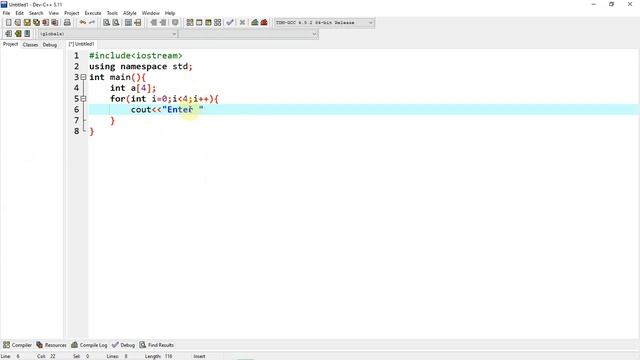Image resolution: width=640 pixels, height=360 pixels.
Task: Switch to the Project side panel tab
Action: click(x=11, y=44)
